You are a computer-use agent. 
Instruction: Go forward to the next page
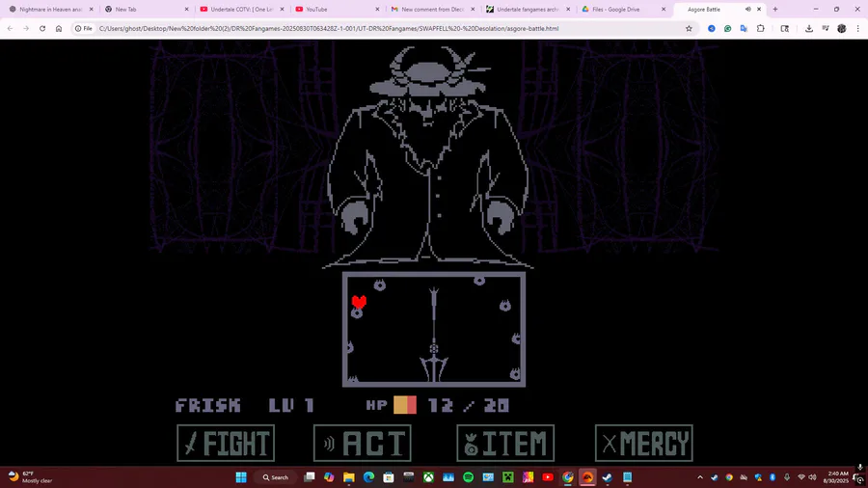coord(26,28)
